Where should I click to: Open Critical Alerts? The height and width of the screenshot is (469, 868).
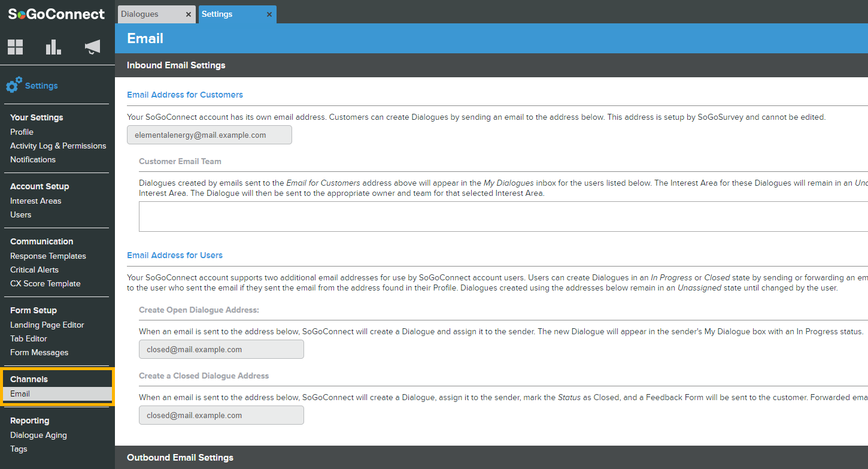(35, 270)
